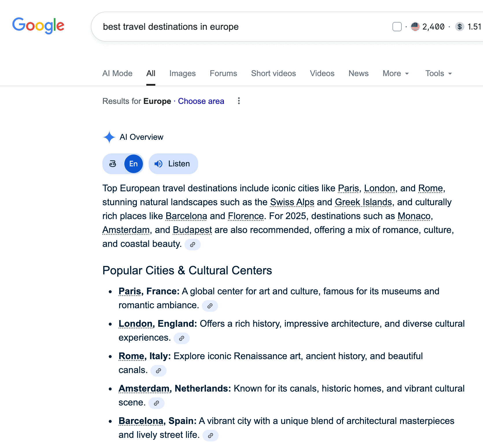Click source link icon after Rome's 'canals'

pos(158,371)
